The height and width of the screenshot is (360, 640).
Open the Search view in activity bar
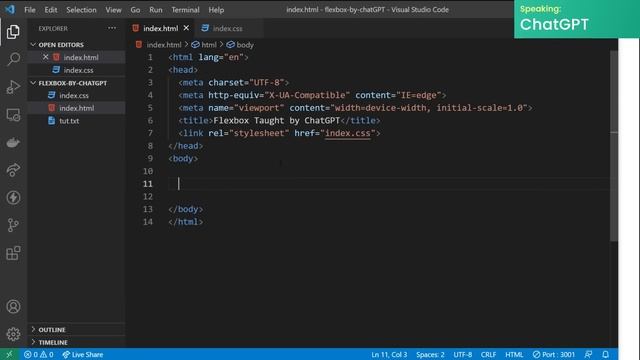pos(13,59)
